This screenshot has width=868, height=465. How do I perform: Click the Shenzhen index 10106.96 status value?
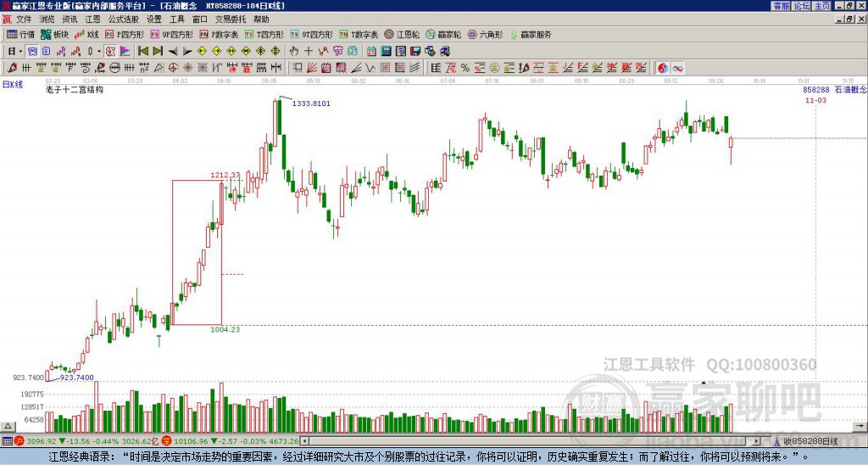192,442
